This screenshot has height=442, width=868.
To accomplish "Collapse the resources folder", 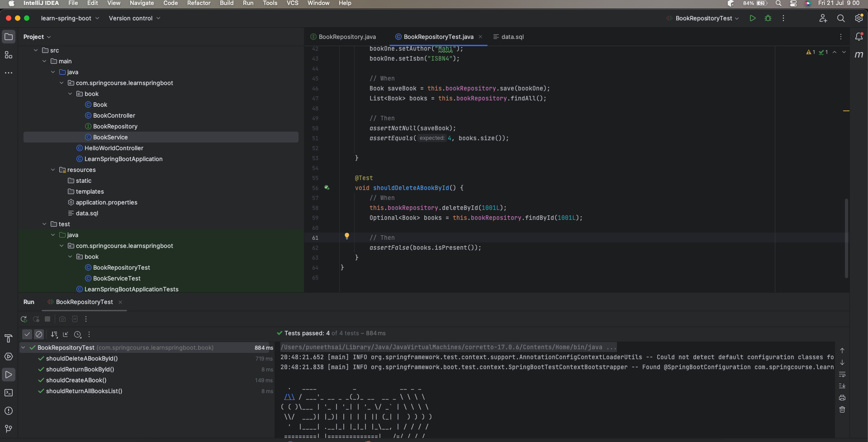I will 53,170.
